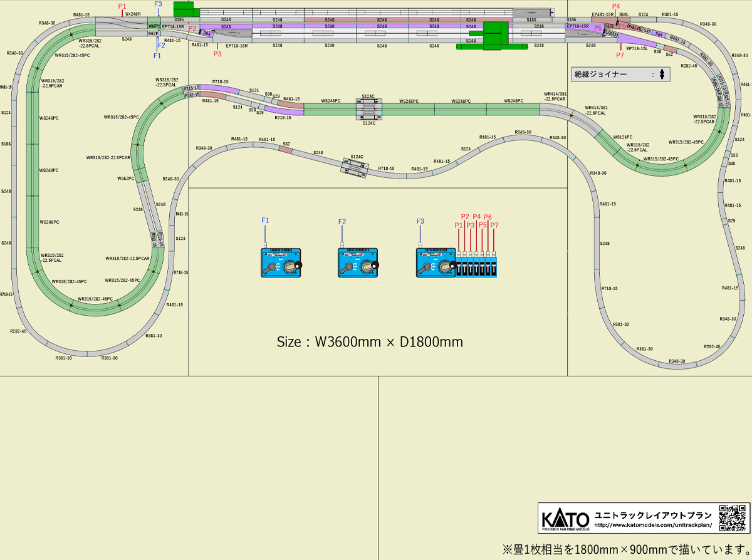Click the insulated joiner symbol in the legend

click(x=662, y=75)
